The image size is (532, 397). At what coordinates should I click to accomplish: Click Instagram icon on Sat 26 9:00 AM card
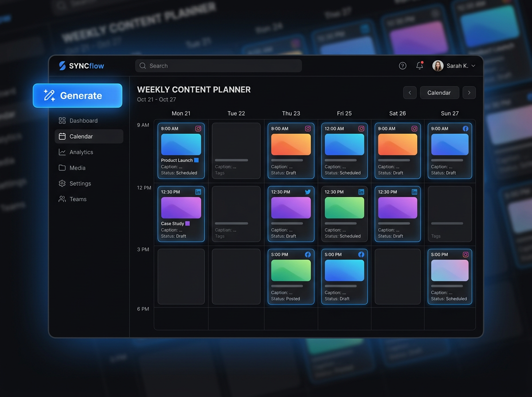415,128
